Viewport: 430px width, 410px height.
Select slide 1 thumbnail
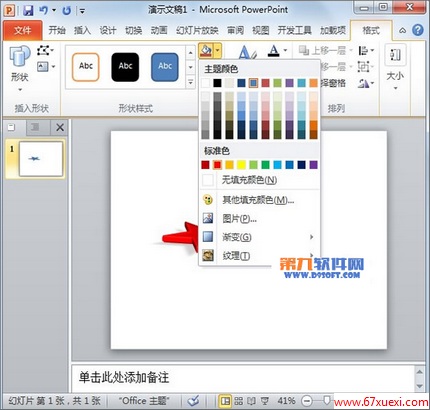[x=41, y=159]
